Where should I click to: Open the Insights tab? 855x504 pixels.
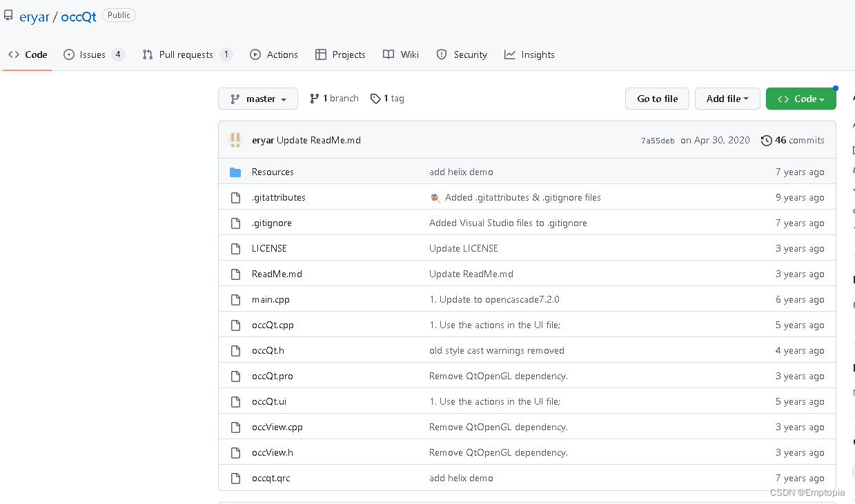[x=529, y=54]
